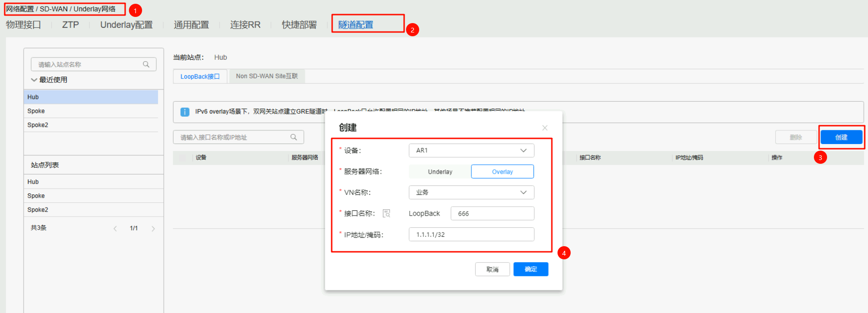
Task: Go to next page in site list
Action: (x=153, y=229)
